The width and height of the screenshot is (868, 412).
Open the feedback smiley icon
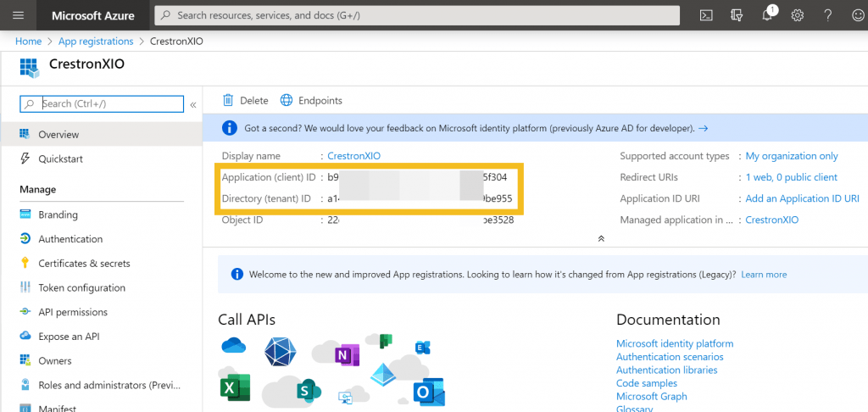tap(858, 15)
